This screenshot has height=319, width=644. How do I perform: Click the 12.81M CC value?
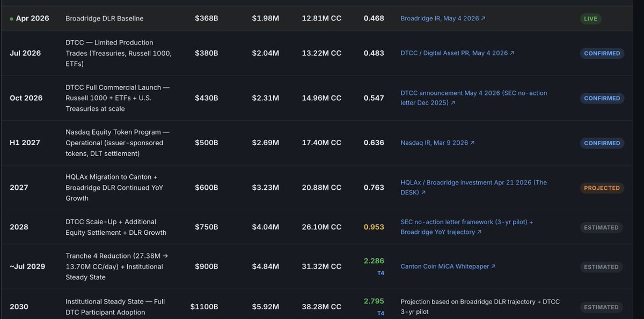coord(321,18)
